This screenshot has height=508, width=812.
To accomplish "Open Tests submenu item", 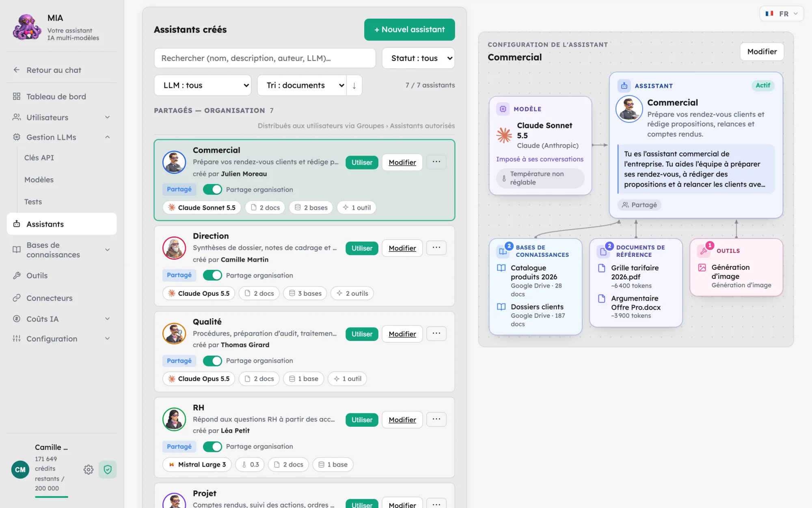I will pos(33,202).
